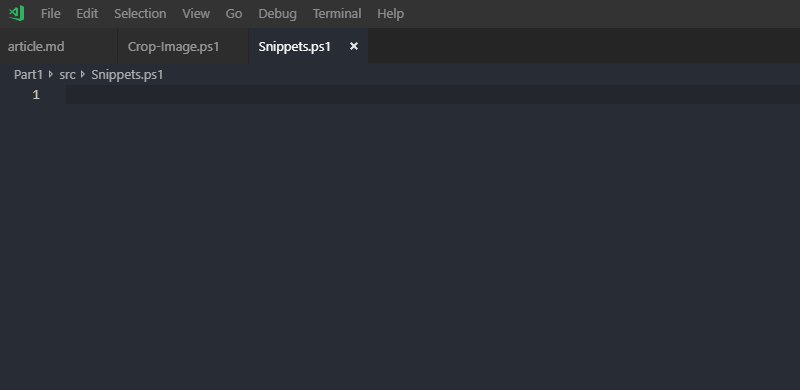Open the View menu
The width and height of the screenshot is (800, 390).
click(x=196, y=14)
